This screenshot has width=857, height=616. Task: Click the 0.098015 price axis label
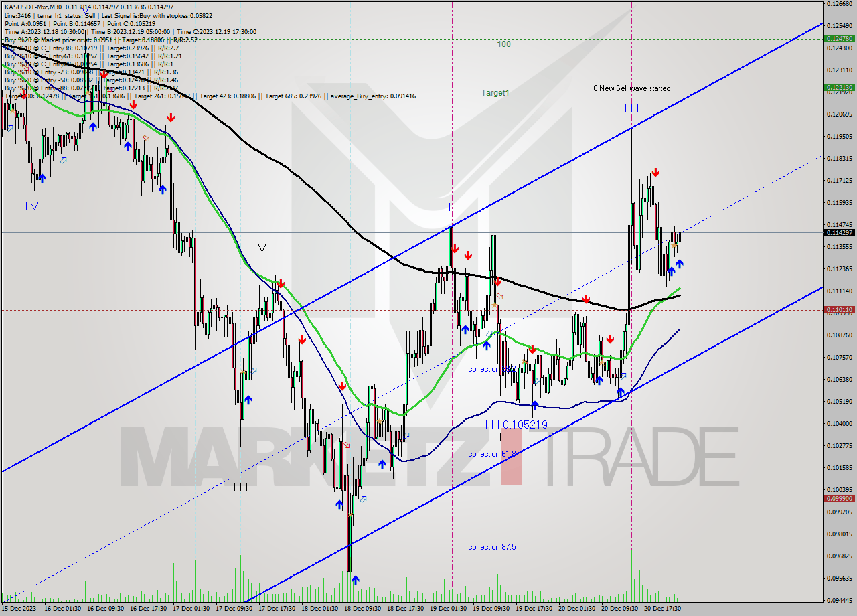click(840, 534)
